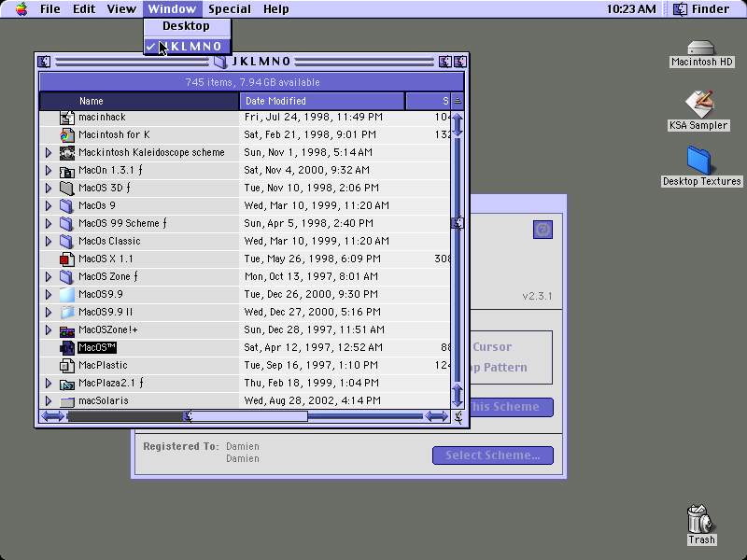The height and width of the screenshot is (560, 747).
Task: Open the Help menu
Action: point(275,9)
